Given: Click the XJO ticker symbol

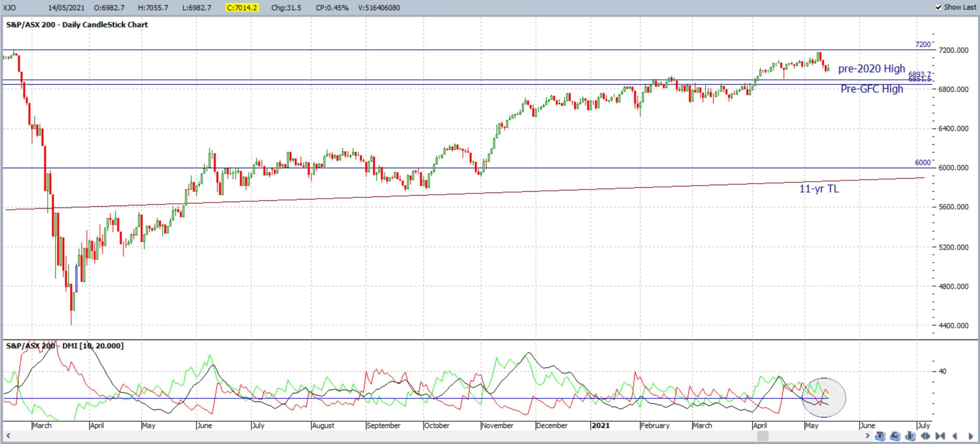Looking at the screenshot, I should (x=9, y=8).
